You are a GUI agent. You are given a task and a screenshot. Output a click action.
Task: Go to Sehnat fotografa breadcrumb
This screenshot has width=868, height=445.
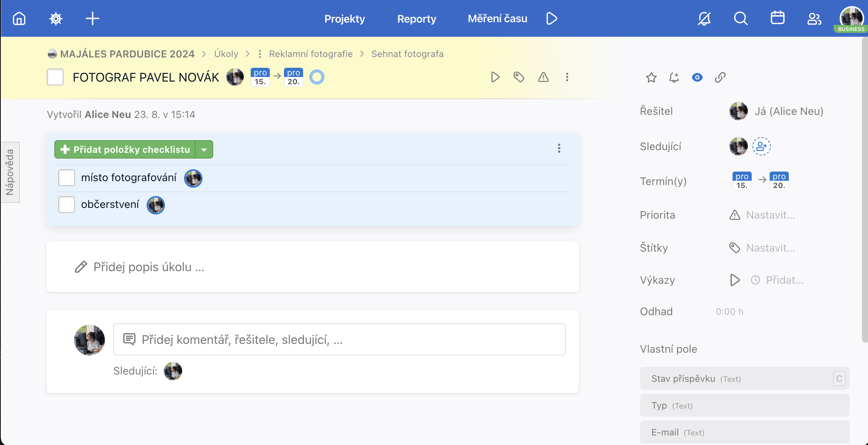(407, 54)
